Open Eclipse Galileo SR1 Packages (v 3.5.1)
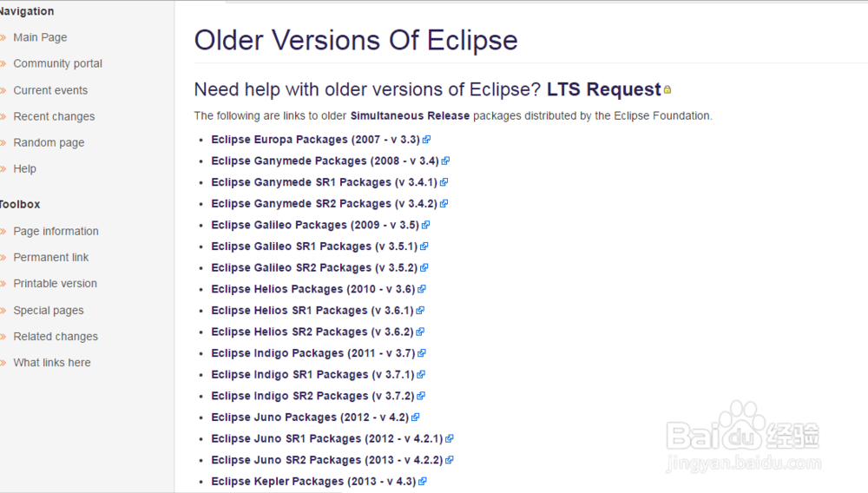 314,246
